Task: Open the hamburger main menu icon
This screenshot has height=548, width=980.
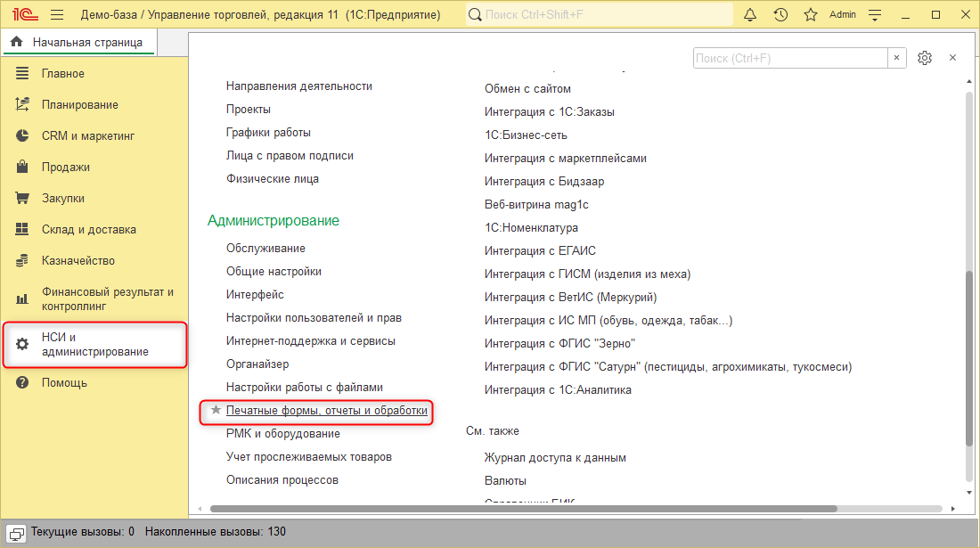Action: point(57,15)
